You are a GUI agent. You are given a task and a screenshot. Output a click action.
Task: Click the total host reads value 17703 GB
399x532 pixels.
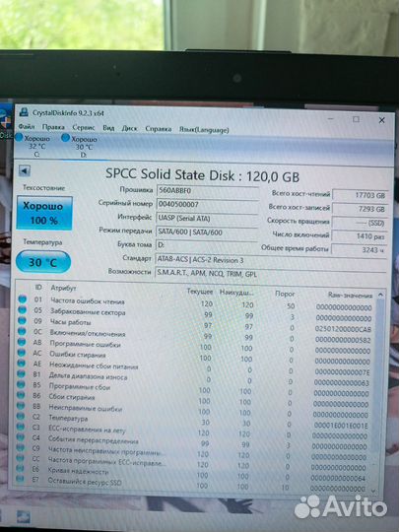pyautogui.click(x=360, y=195)
